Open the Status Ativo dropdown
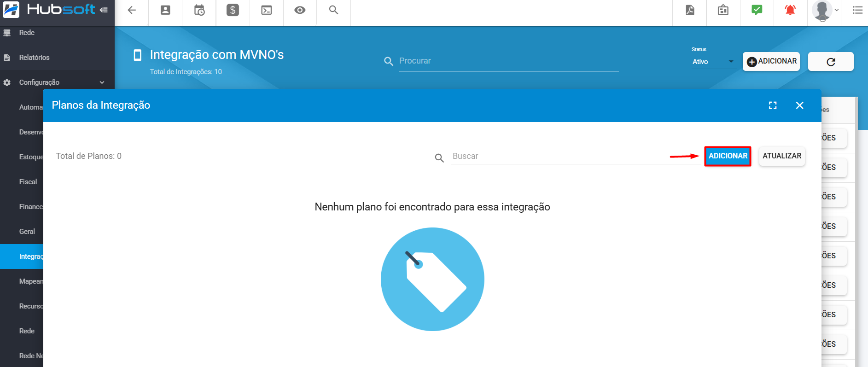 (x=714, y=62)
